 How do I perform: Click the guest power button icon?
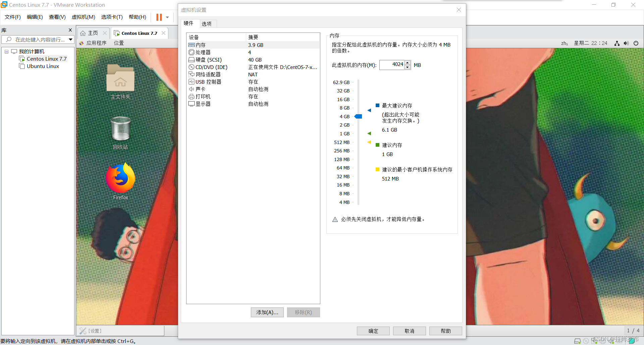click(x=636, y=43)
